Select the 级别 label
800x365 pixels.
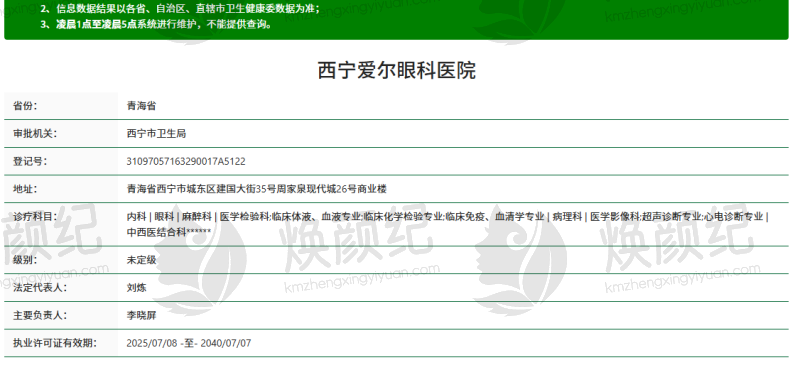click(x=25, y=260)
